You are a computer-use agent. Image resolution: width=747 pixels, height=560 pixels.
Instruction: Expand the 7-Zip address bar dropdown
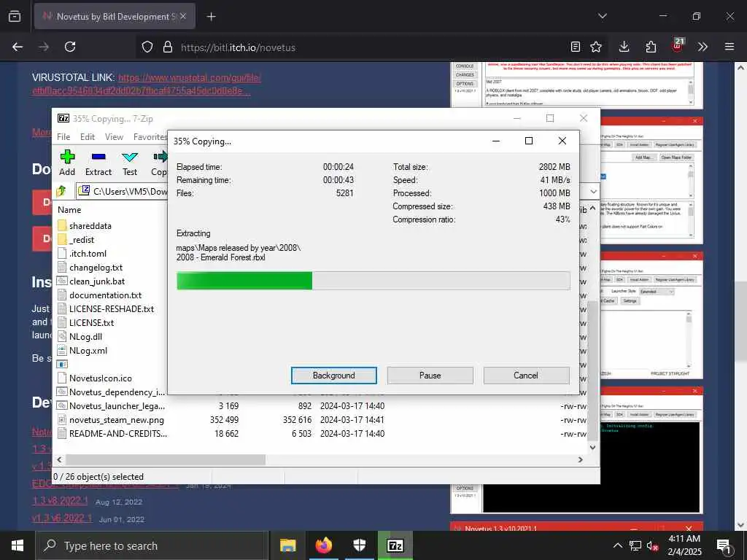593,192
